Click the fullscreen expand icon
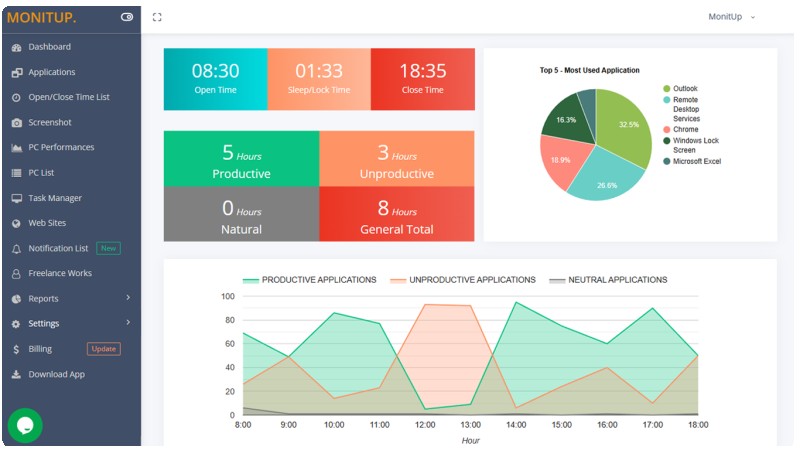 pyautogui.click(x=157, y=17)
